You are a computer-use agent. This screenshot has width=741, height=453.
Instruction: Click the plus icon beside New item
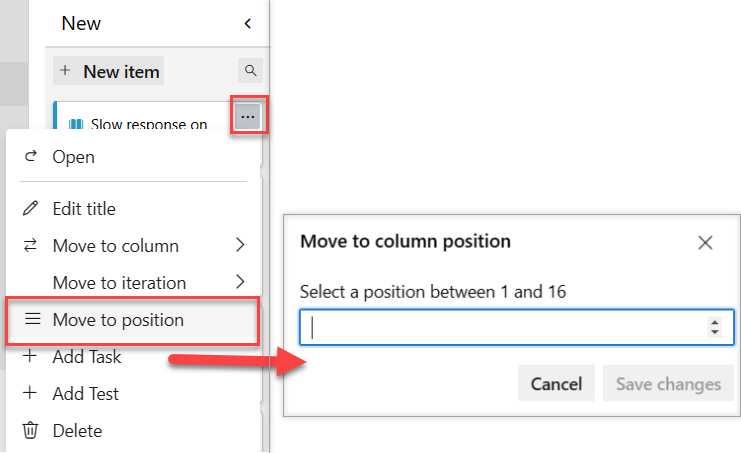(x=65, y=70)
